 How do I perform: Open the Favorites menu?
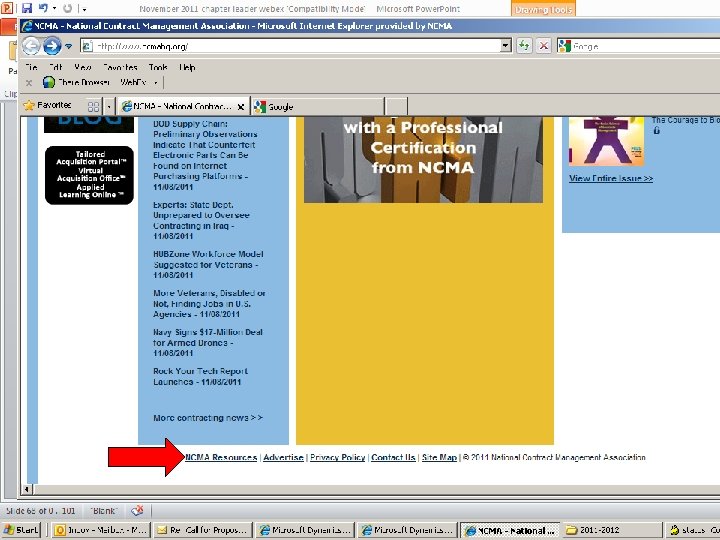point(120,67)
